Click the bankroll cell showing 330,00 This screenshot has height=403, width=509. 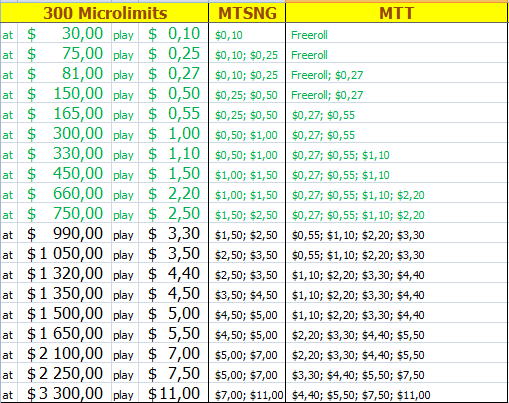(x=64, y=153)
